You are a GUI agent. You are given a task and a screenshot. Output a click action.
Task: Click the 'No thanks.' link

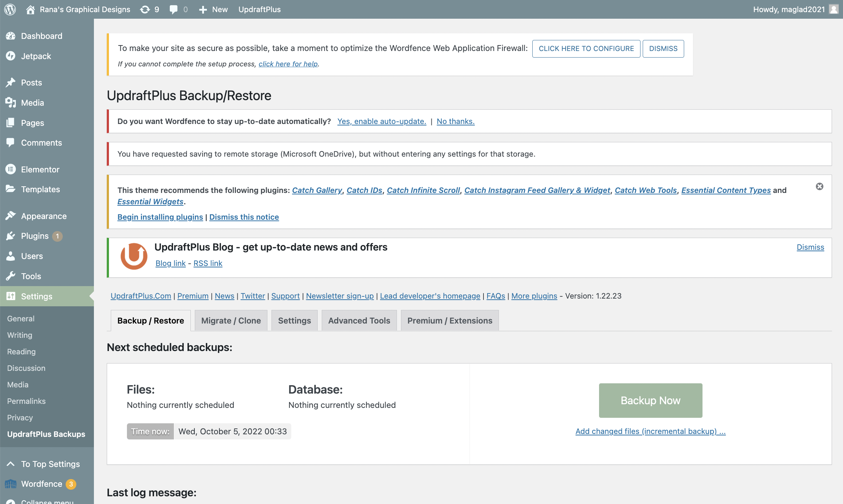coord(456,121)
